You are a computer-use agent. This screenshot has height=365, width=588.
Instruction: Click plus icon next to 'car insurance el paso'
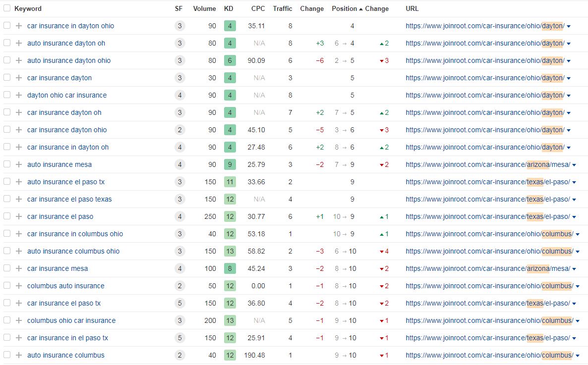(x=19, y=216)
